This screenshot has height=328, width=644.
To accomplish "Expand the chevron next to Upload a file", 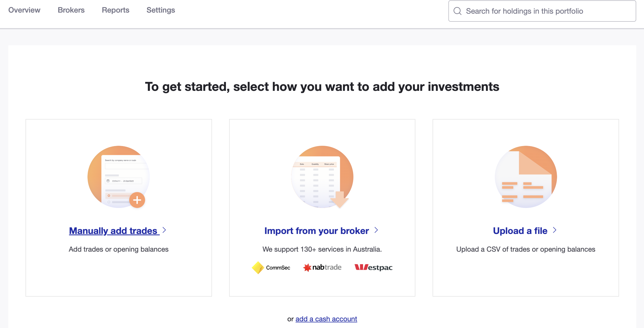I will click(x=555, y=230).
